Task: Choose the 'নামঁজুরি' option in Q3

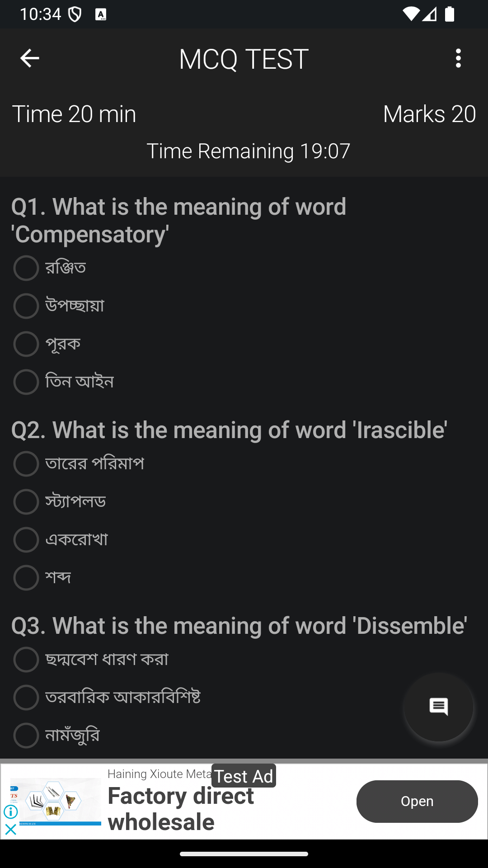Action: 26,736
